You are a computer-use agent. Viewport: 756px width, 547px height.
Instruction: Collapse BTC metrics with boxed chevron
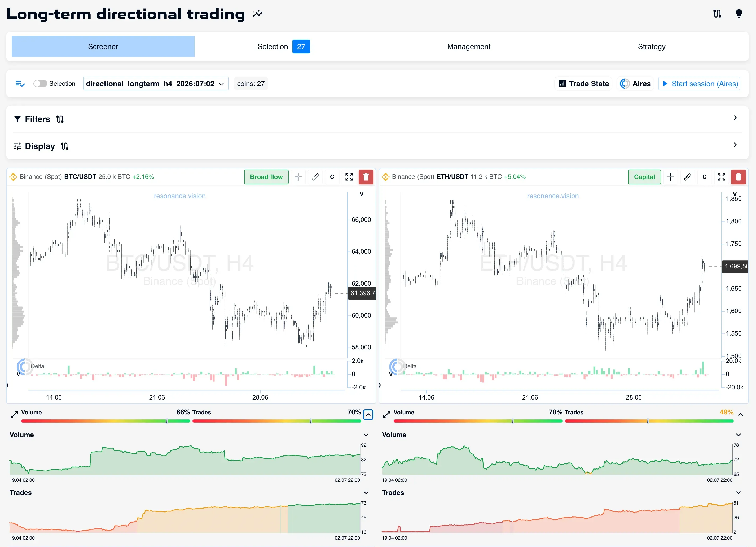[x=368, y=415]
